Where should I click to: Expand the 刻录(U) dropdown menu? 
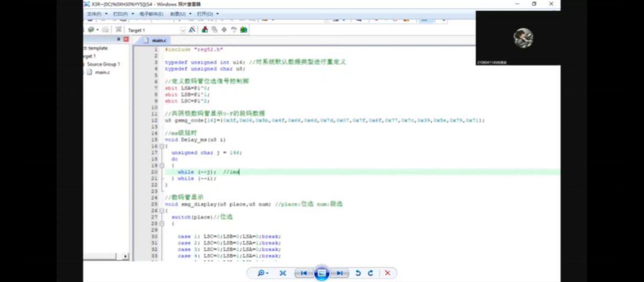coord(180,14)
